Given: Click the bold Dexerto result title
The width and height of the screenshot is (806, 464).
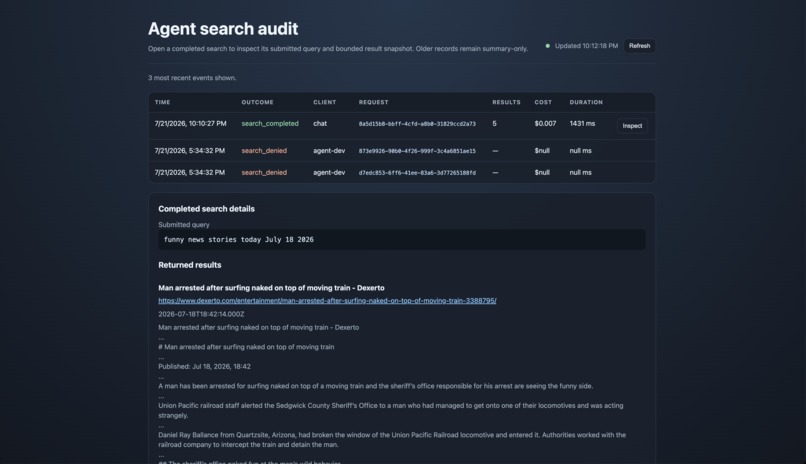Looking at the screenshot, I should coord(271,288).
